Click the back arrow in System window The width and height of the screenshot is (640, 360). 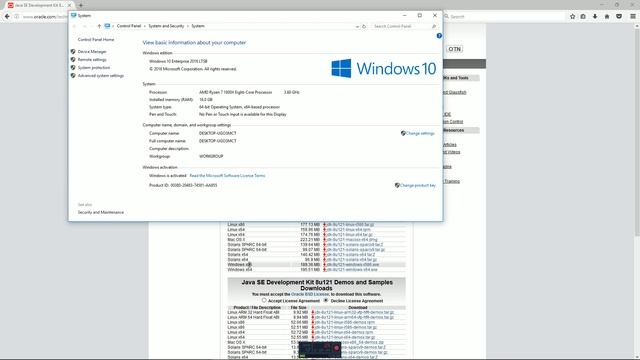tap(75, 26)
